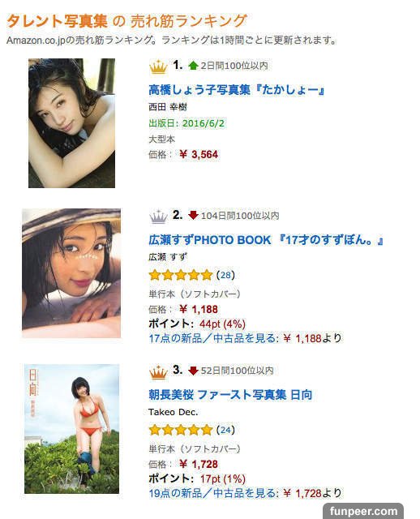
Task: Open the 広瀬すずPHOTO BOOK title link
Action: click(x=266, y=239)
